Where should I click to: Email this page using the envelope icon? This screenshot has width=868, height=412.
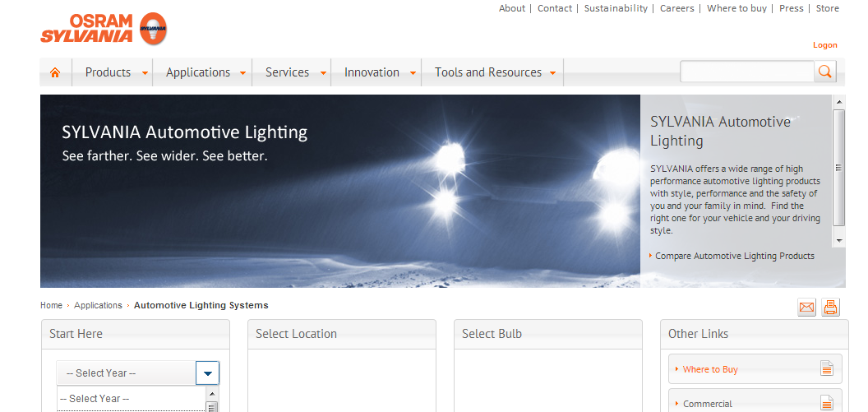click(x=807, y=307)
